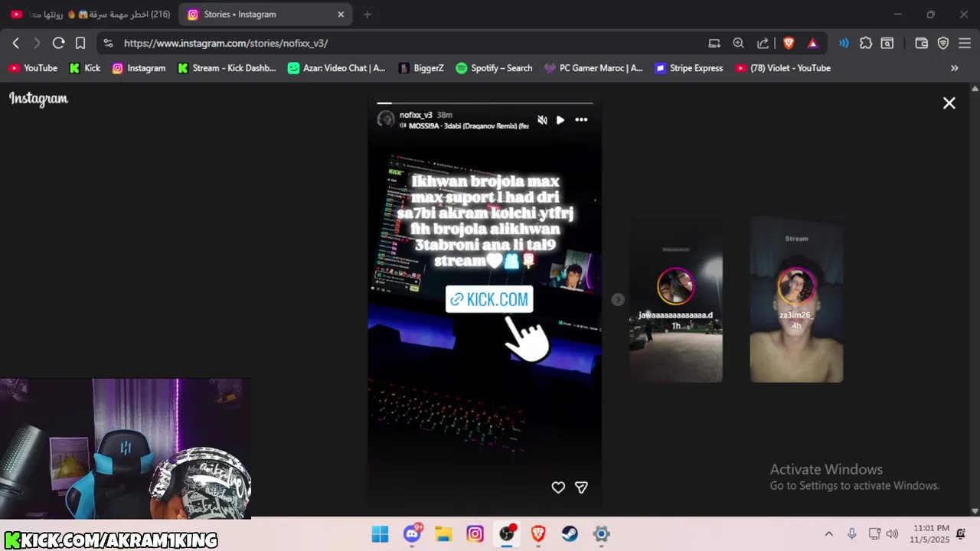
Task: Open Brave VPN shield icon
Action: point(943,44)
